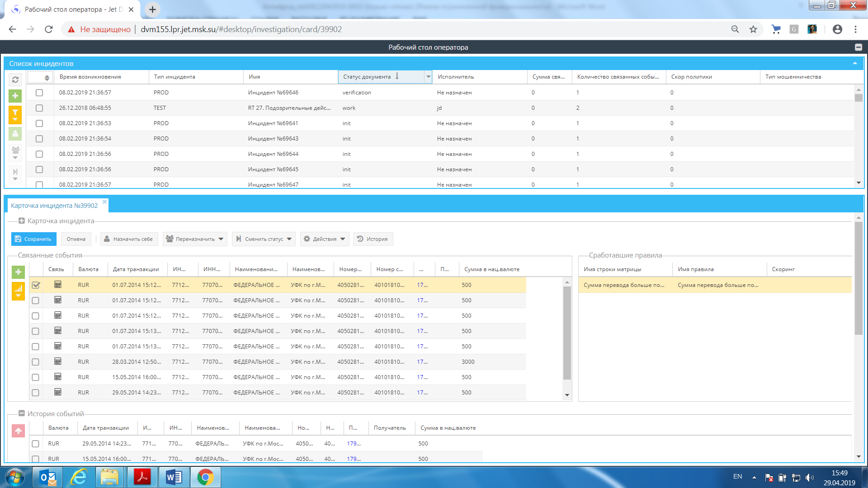Open the Действия dropdown menu
This screenshot has width=868, height=488.
pyautogui.click(x=324, y=239)
